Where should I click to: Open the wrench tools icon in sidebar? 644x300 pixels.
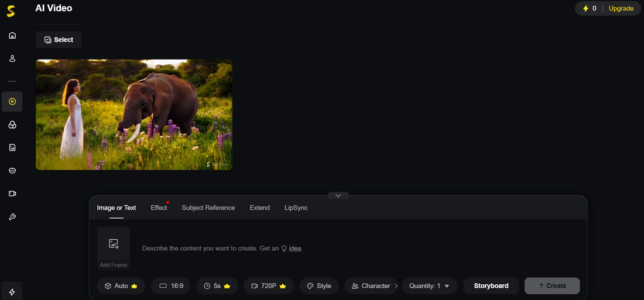tap(12, 217)
